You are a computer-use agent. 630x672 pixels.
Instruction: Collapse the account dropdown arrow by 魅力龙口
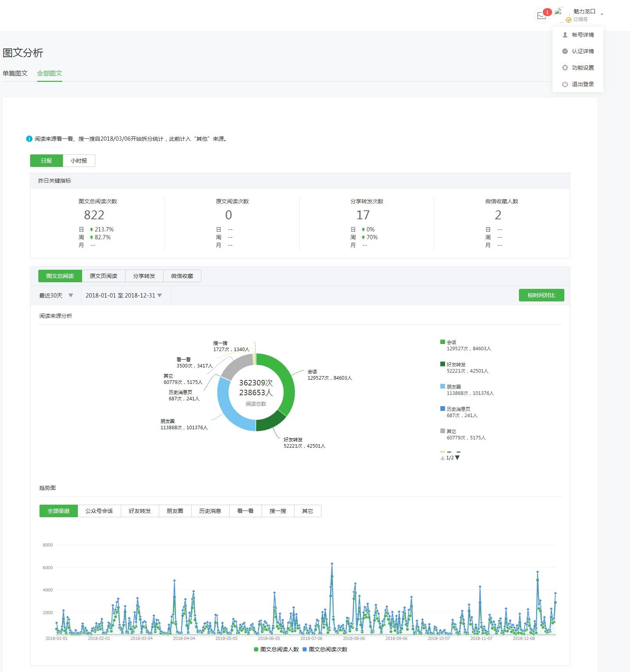[x=602, y=14]
